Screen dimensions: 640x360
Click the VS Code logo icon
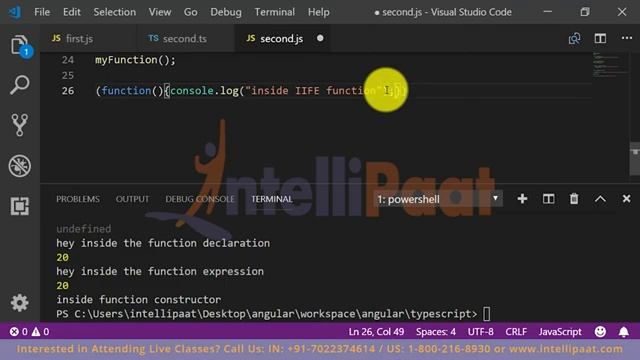coord(15,12)
